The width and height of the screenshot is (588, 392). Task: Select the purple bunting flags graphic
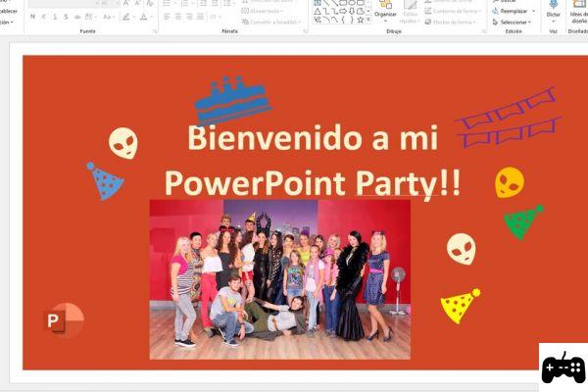click(x=508, y=118)
